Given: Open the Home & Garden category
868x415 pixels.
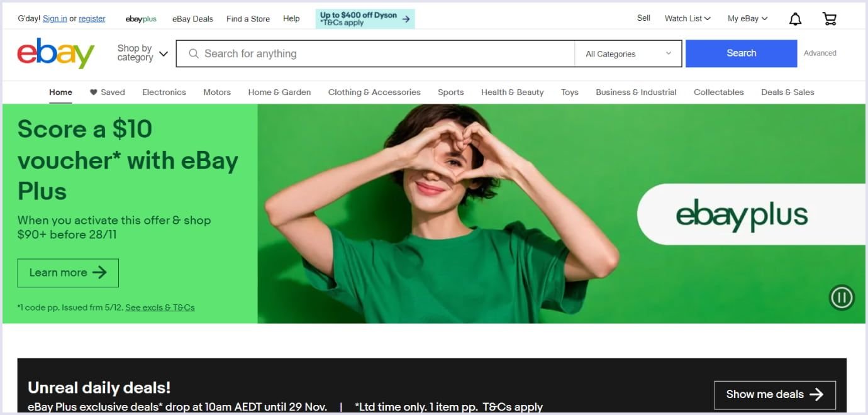Looking at the screenshot, I should coord(279,92).
